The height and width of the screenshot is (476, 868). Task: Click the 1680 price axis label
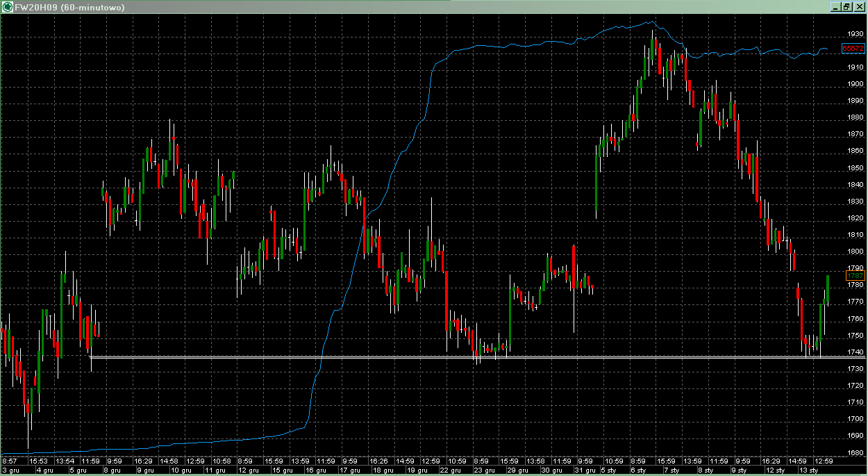pyautogui.click(x=856, y=453)
